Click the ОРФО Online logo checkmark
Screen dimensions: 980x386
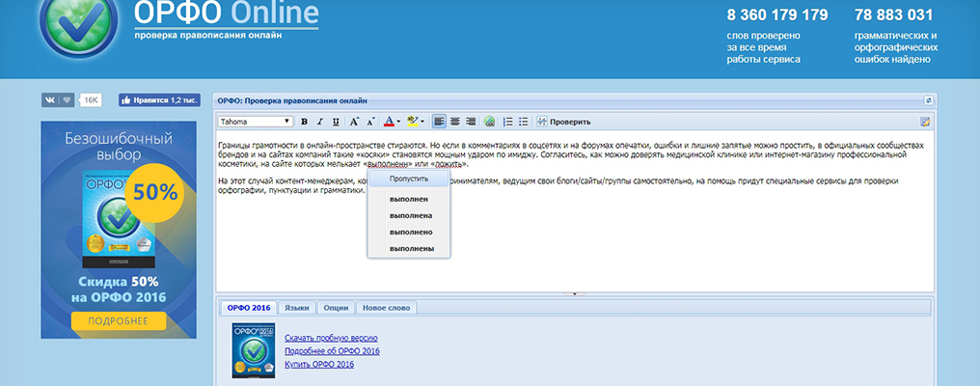pyautogui.click(x=77, y=23)
